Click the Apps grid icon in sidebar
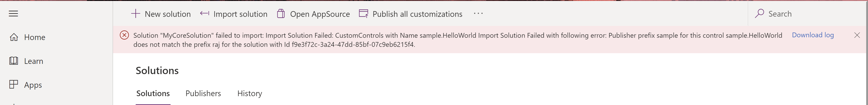Image resolution: width=868 pixels, height=105 pixels. coord(14,84)
